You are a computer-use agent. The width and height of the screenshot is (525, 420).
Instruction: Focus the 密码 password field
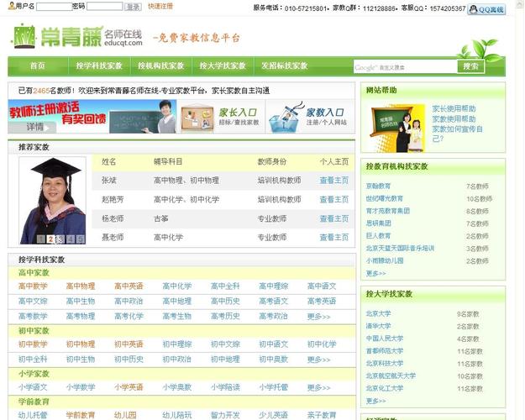[104, 7]
